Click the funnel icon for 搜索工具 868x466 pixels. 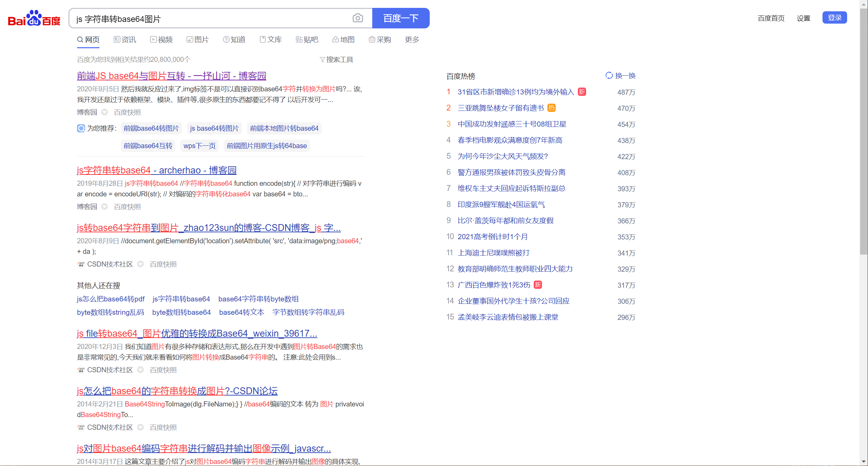[322, 60]
